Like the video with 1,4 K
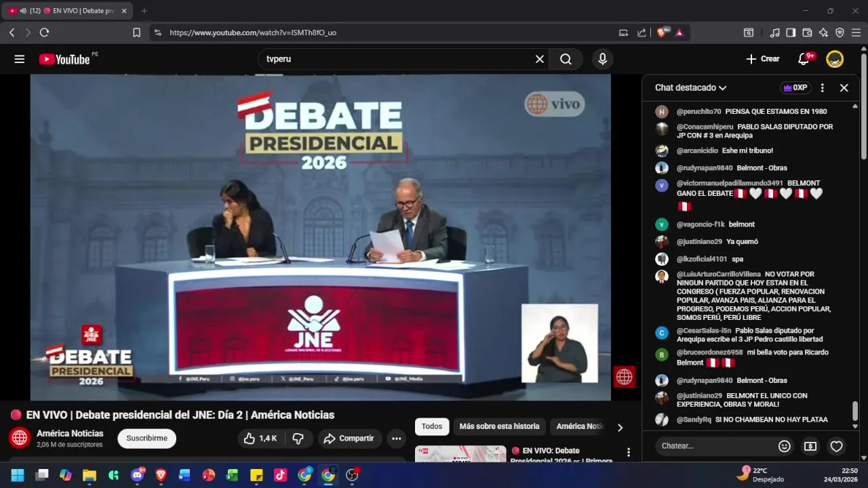 click(261, 439)
